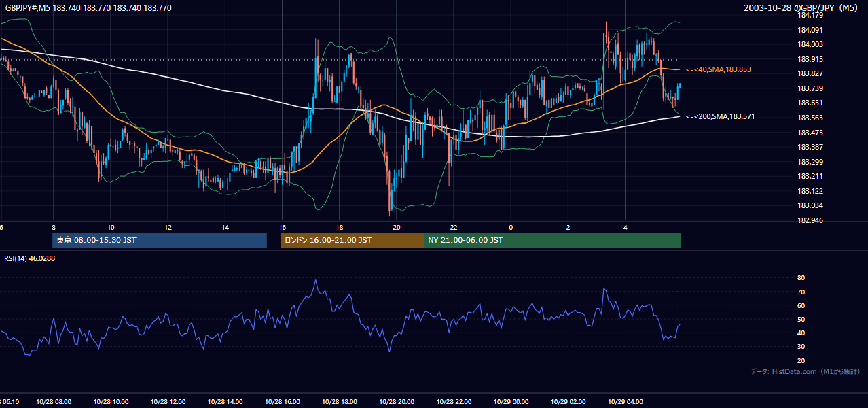Click the 10/28 14:00 time axis label
The image size is (868, 408).
point(225,402)
